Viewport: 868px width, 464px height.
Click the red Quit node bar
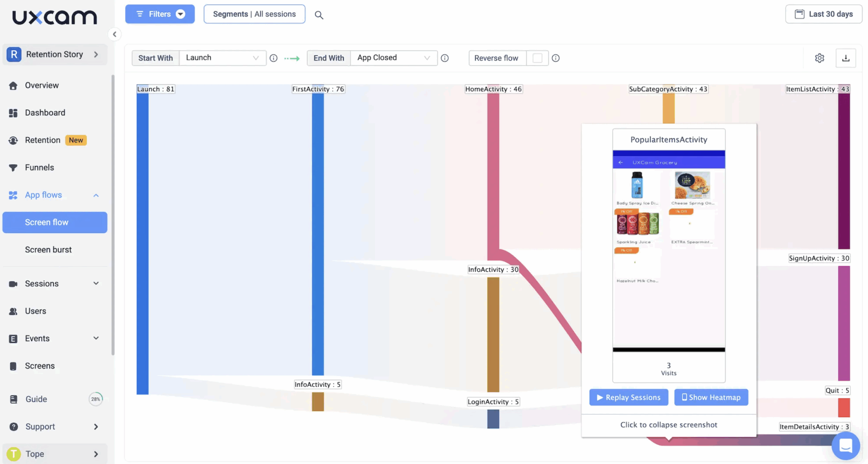point(844,407)
